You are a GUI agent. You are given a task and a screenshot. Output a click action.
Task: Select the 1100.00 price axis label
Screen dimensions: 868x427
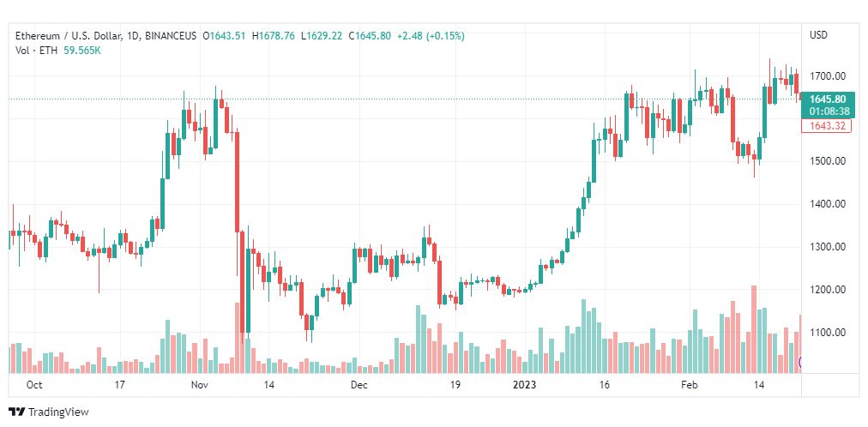click(x=827, y=333)
